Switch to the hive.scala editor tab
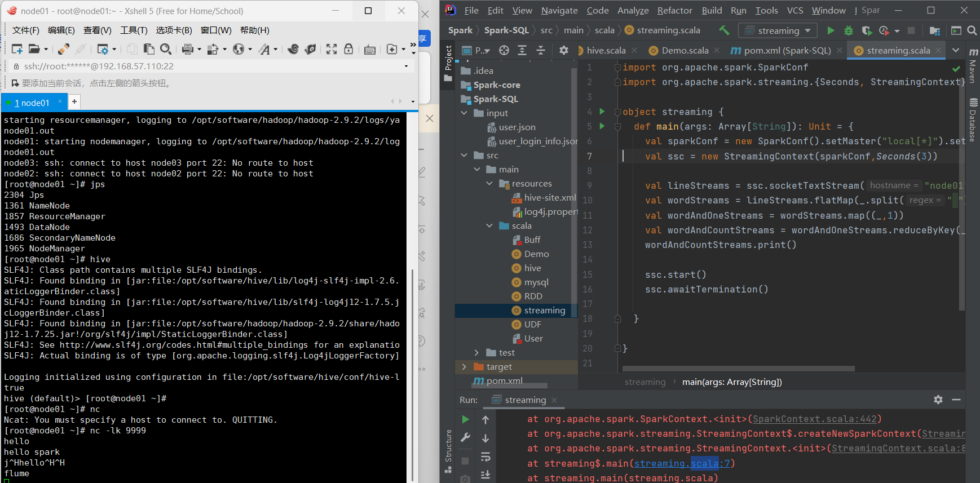The height and width of the screenshot is (483, 980). click(x=606, y=50)
